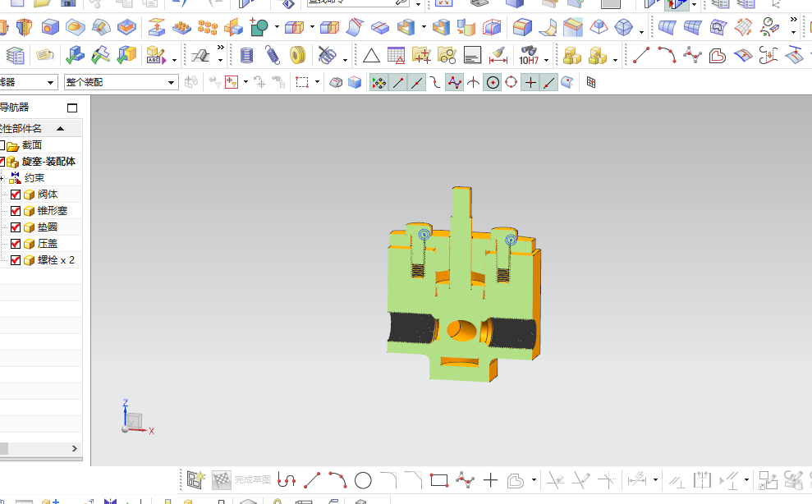This screenshot has width=812, height=504.
Task: Click the cylindrical compression spring icon
Action: click(247, 55)
